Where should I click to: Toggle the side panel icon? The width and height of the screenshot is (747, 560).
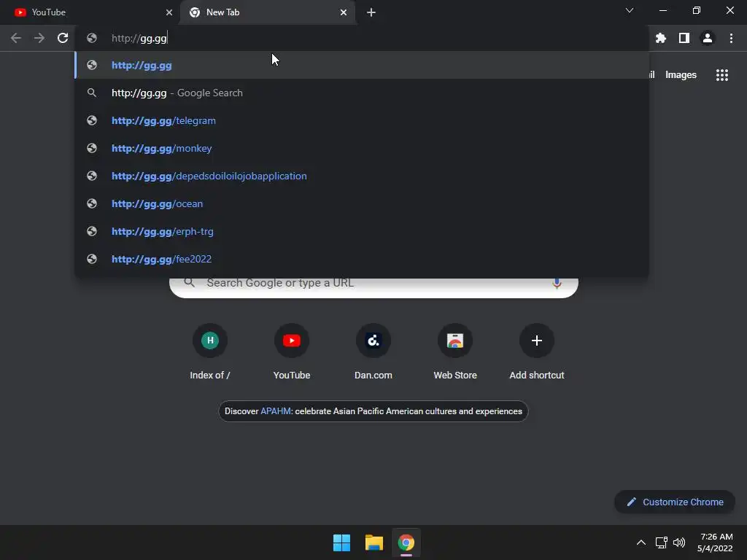684,38
